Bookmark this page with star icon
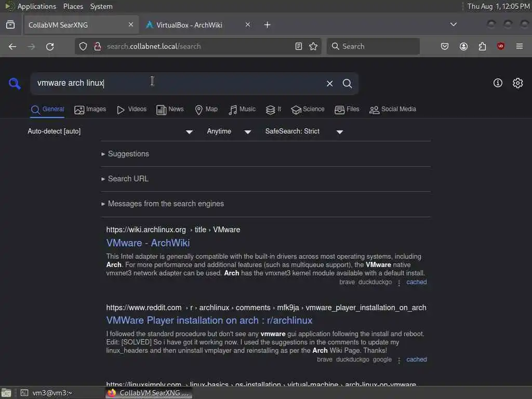 [x=313, y=46]
